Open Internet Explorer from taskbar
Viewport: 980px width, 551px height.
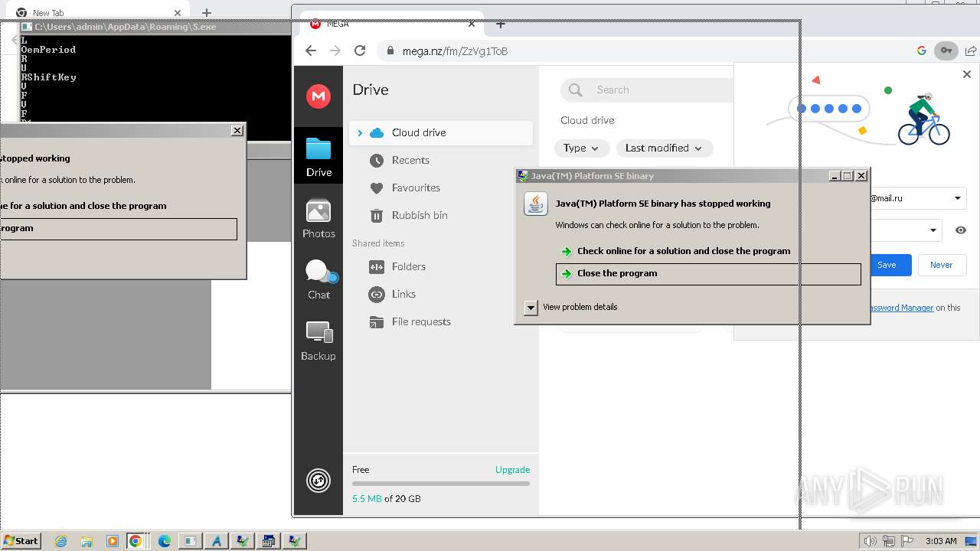(x=61, y=541)
